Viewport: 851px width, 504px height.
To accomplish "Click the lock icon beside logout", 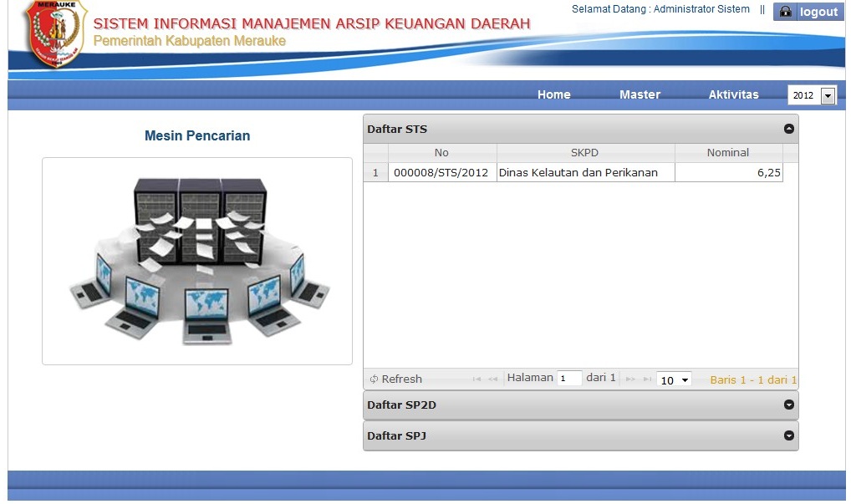I will [786, 12].
